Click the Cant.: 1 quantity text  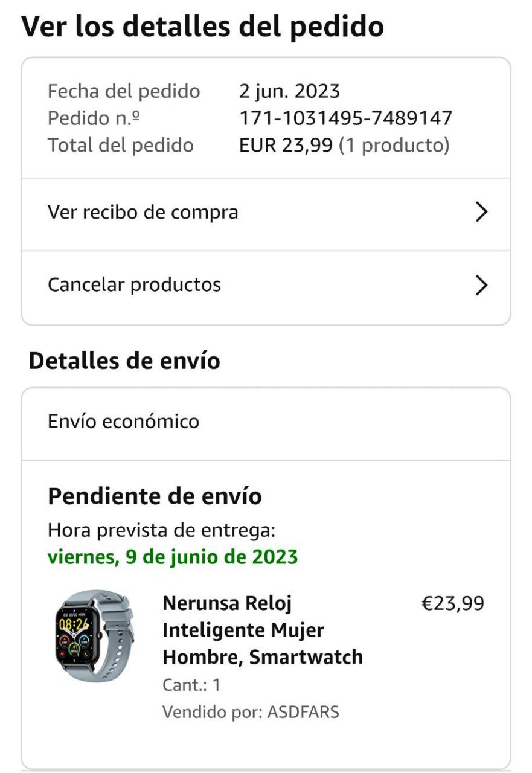pos(191,685)
